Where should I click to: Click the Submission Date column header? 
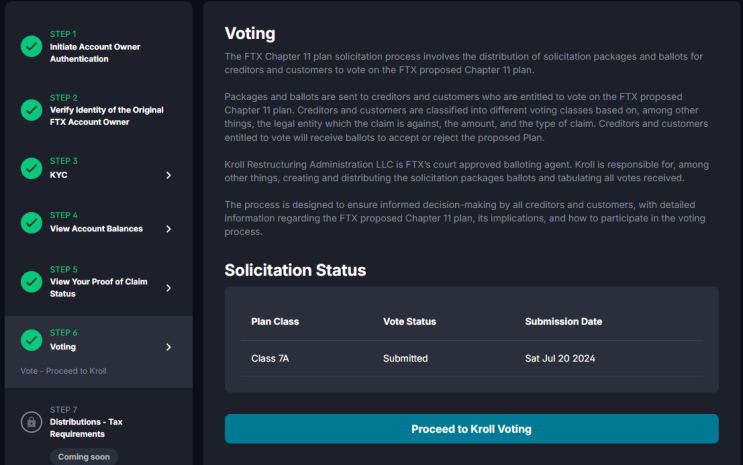tap(563, 322)
